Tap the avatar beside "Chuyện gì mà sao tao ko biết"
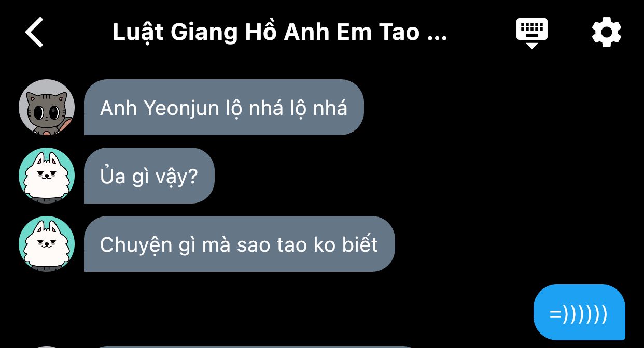The height and width of the screenshot is (348, 644). coord(47,244)
